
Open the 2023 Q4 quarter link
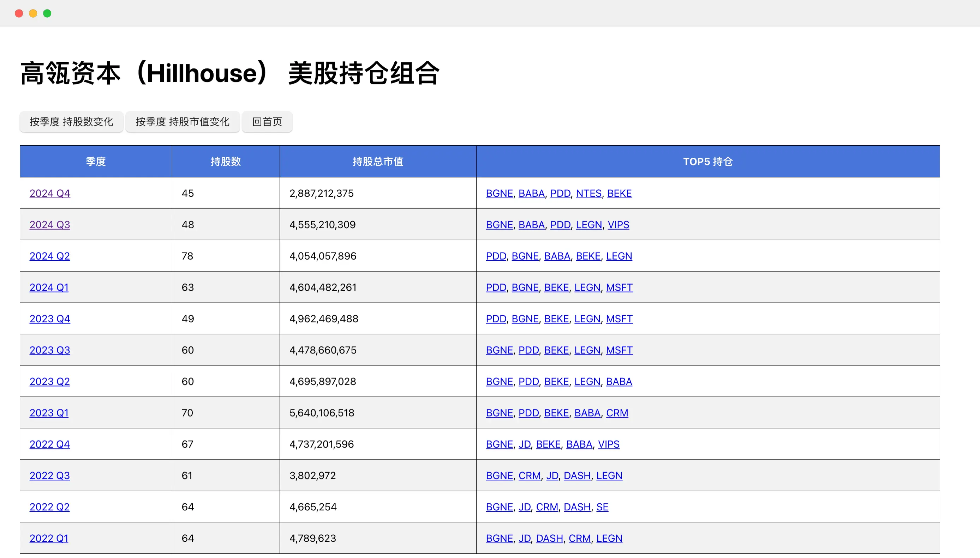tap(50, 319)
